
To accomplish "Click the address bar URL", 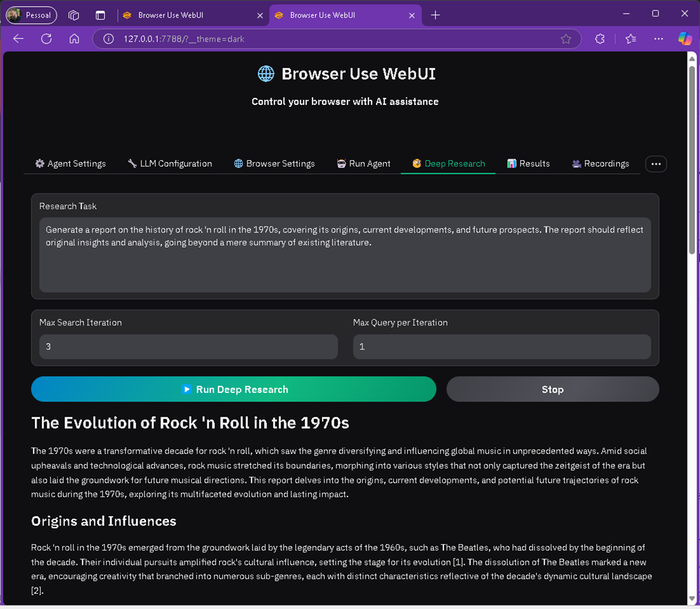I will (x=183, y=39).
